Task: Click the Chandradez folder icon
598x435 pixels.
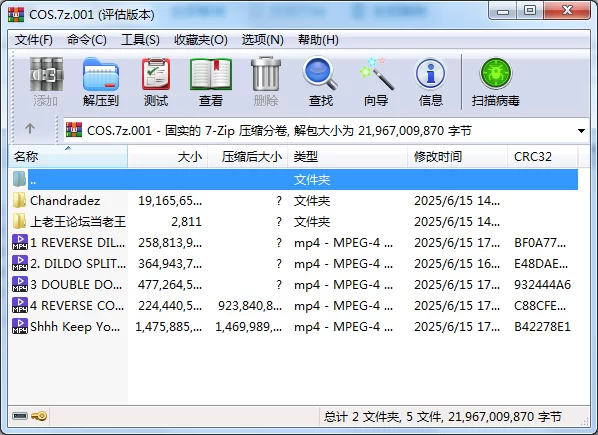Action: point(19,200)
